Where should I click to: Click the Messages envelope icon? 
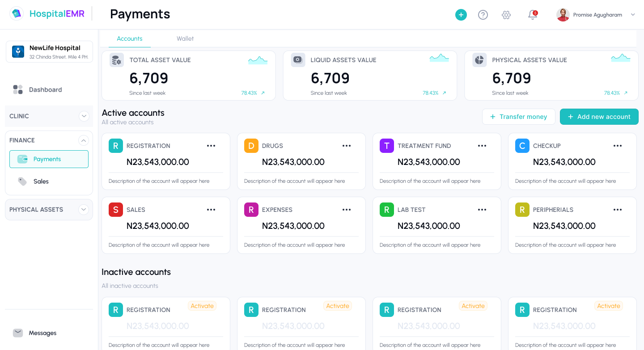18,333
